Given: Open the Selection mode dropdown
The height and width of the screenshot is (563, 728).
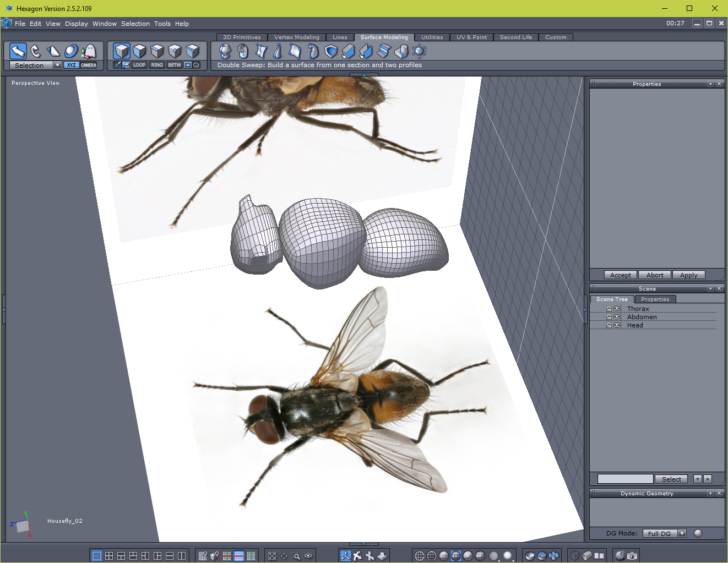Looking at the screenshot, I should click(57, 65).
